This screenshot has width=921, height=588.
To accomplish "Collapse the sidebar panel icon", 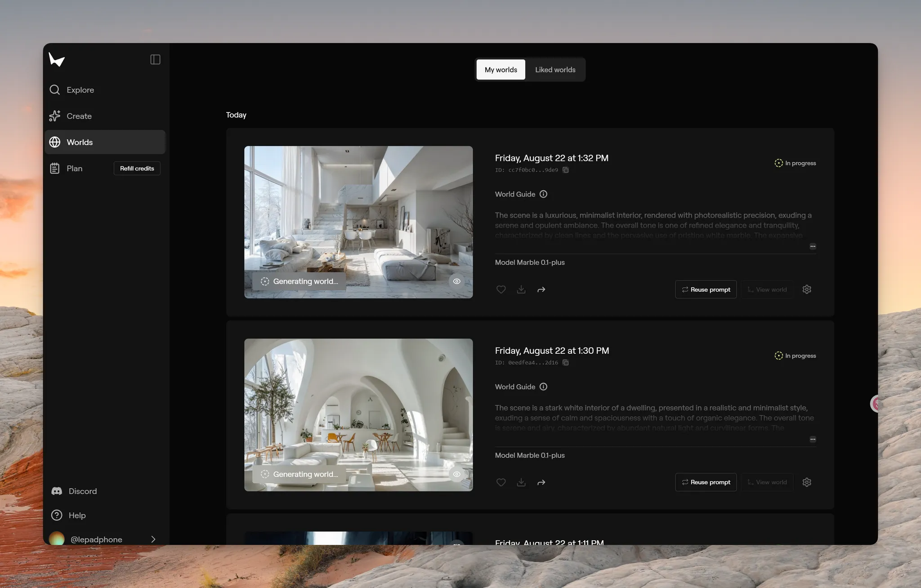I will [155, 59].
